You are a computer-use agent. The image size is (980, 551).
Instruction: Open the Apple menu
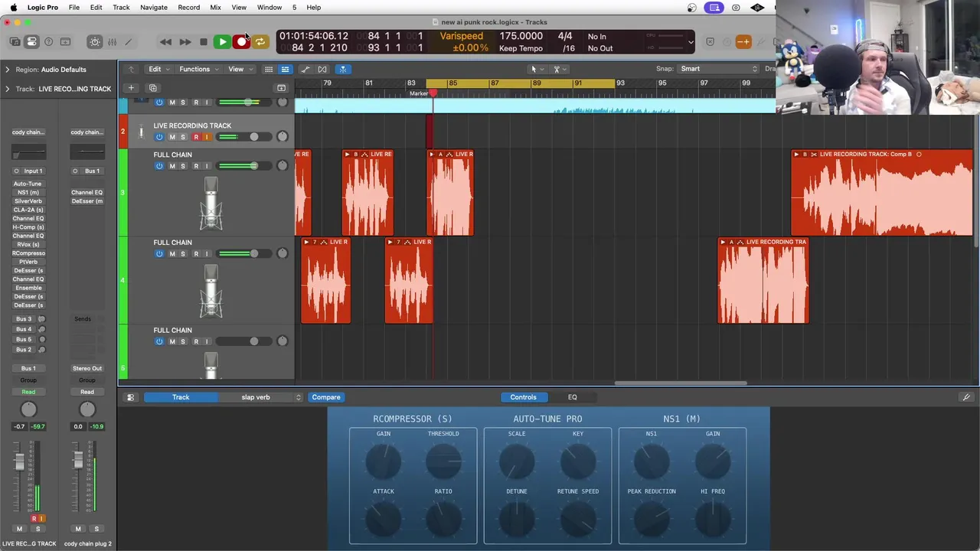click(x=13, y=7)
